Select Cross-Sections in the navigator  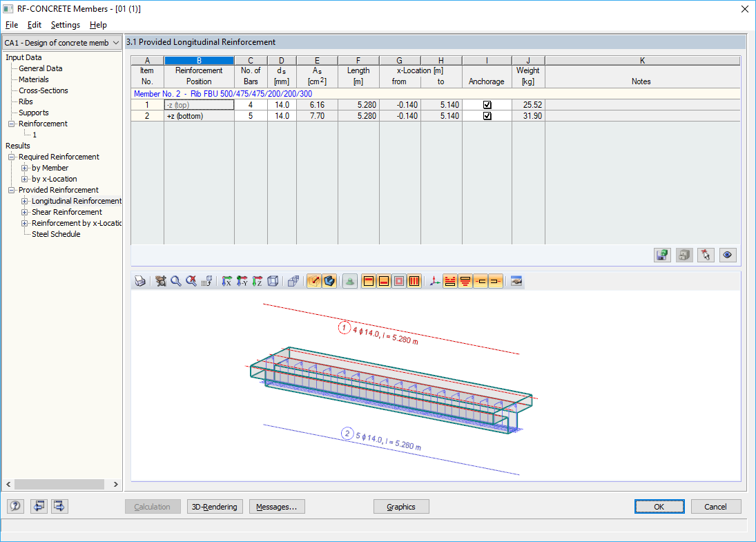coord(43,90)
